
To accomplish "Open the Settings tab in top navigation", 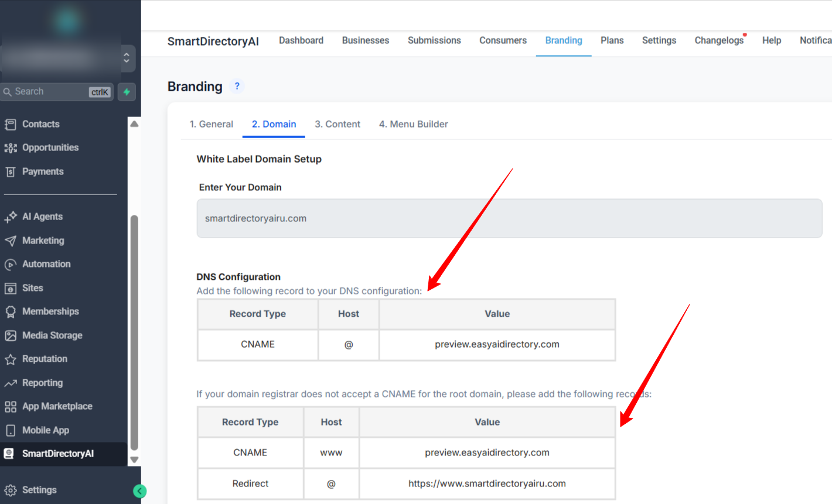I will click(659, 40).
